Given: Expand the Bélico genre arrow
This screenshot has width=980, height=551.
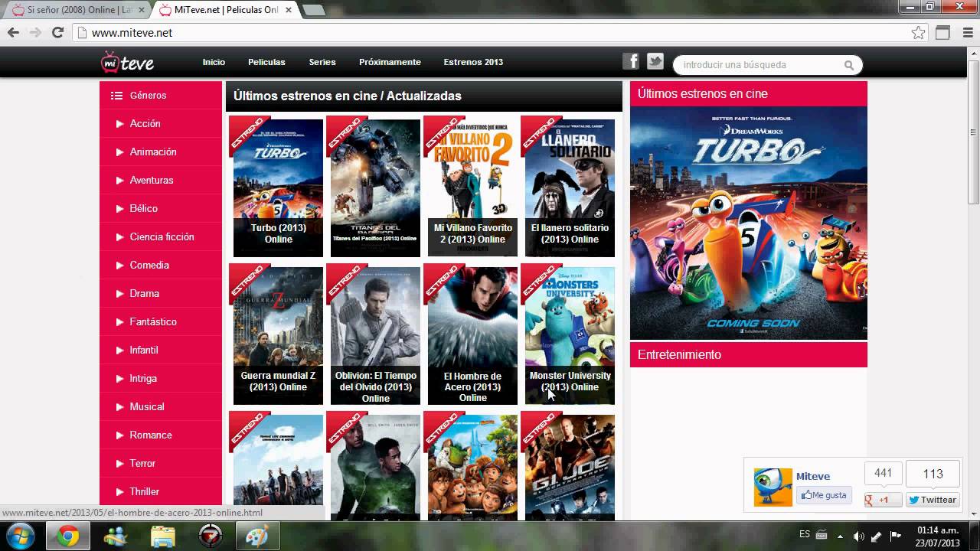Looking at the screenshot, I should coord(119,209).
